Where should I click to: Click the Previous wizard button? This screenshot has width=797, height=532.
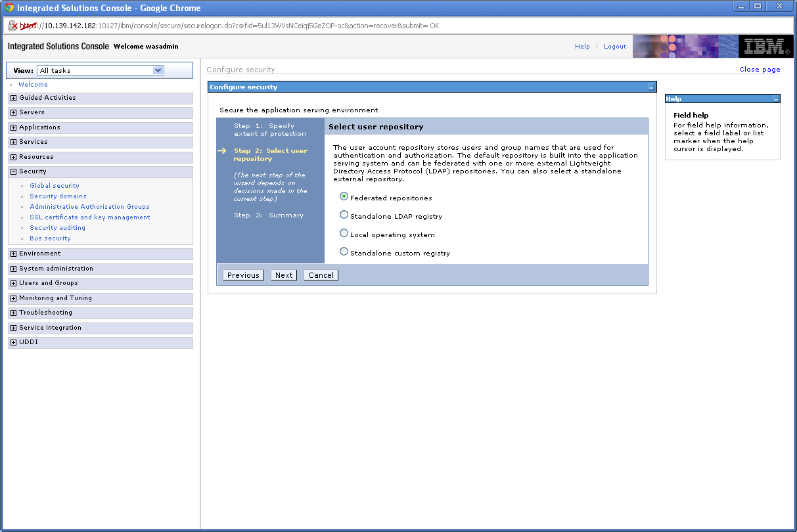click(243, 275)
